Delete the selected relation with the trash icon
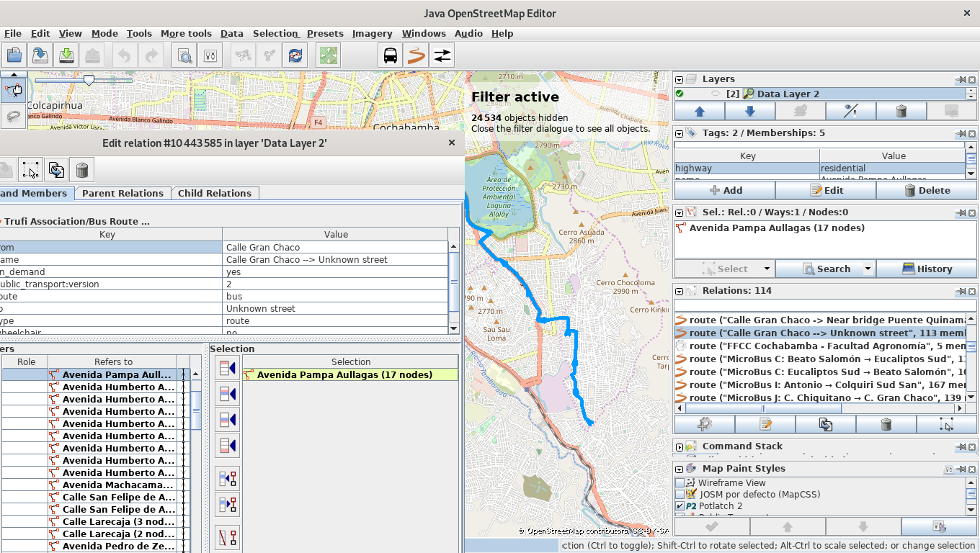The image size is (980, 553). [886, 424]
